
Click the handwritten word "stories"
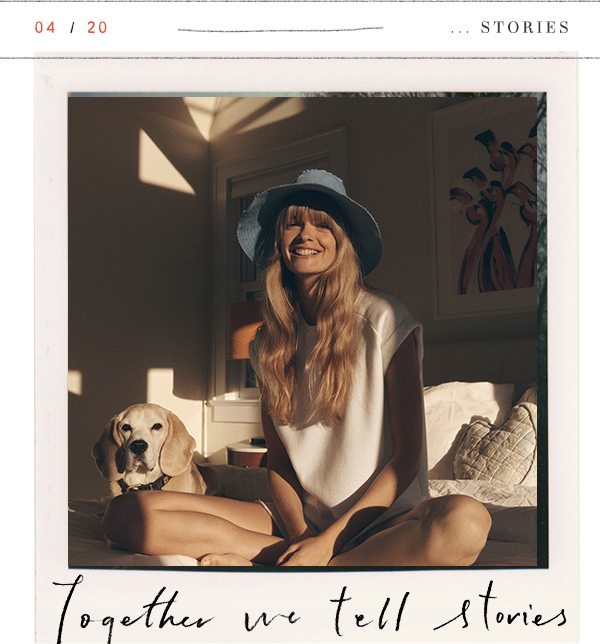click(501, 610)
